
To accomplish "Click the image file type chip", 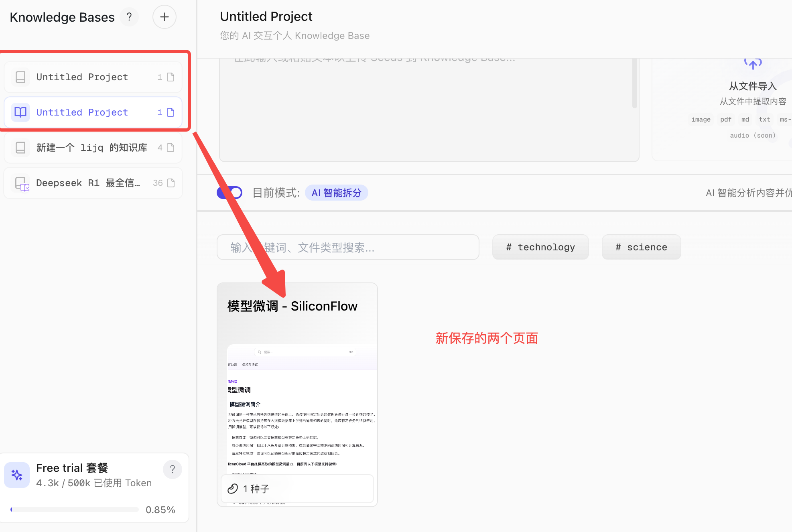I will [x=701, y=120].
